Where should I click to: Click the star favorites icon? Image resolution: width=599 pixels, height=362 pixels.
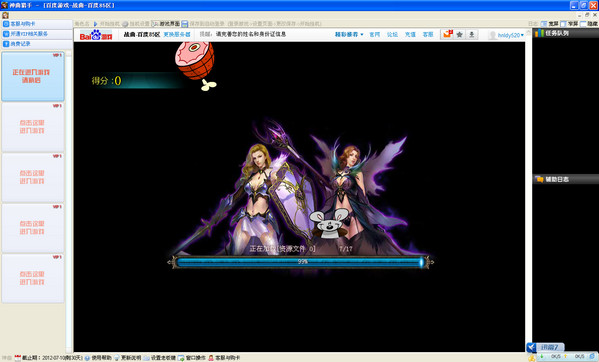pyautogui.click(x=460, y=34)
